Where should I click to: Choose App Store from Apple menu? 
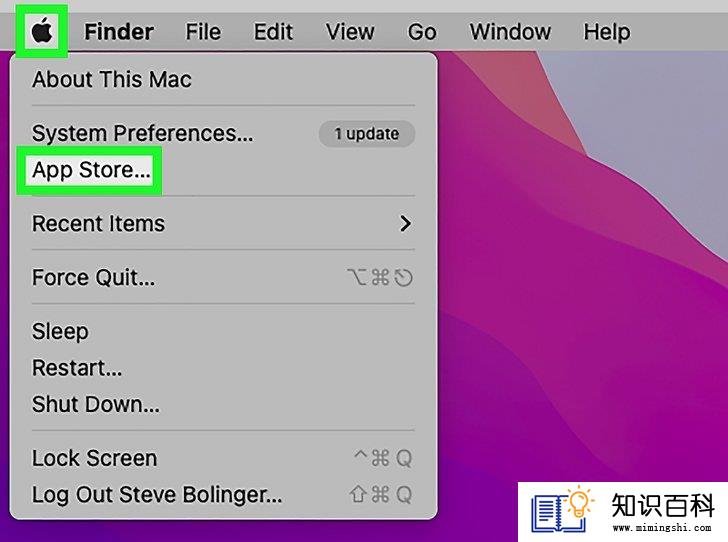[91, 170]
